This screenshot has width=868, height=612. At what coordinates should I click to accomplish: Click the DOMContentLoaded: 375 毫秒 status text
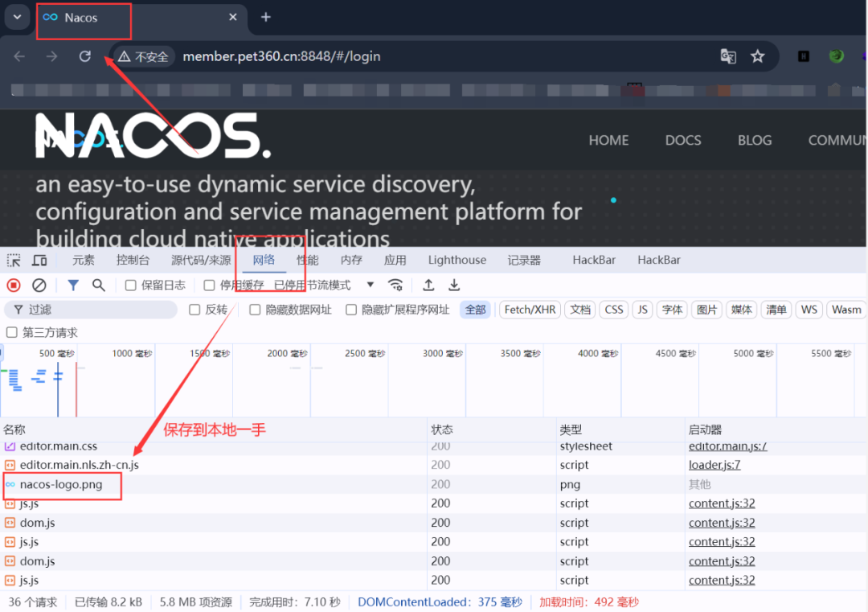tap(440, 602)
